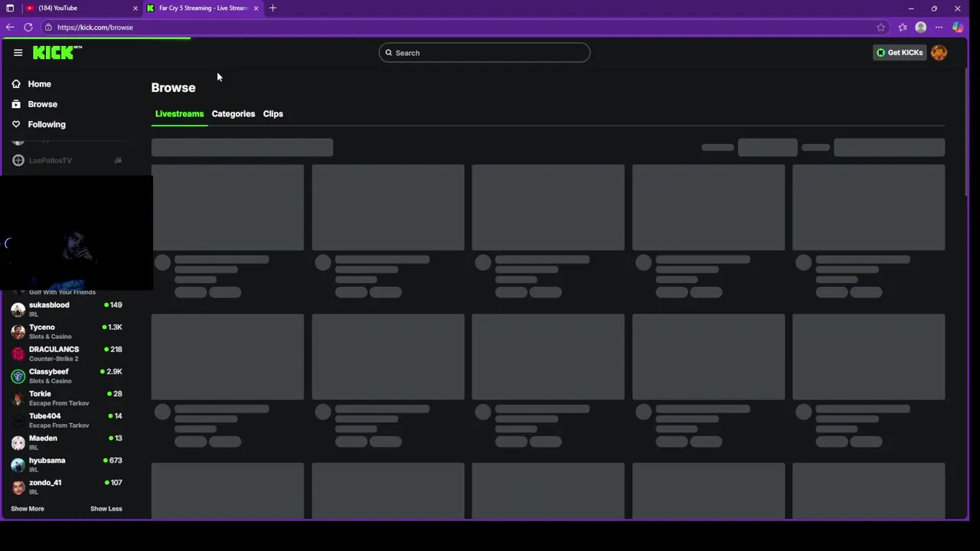The height and width of the screenshot is (551, 980).
Task: Open Home in the sidebar
Action: click(x=40, y=84)
